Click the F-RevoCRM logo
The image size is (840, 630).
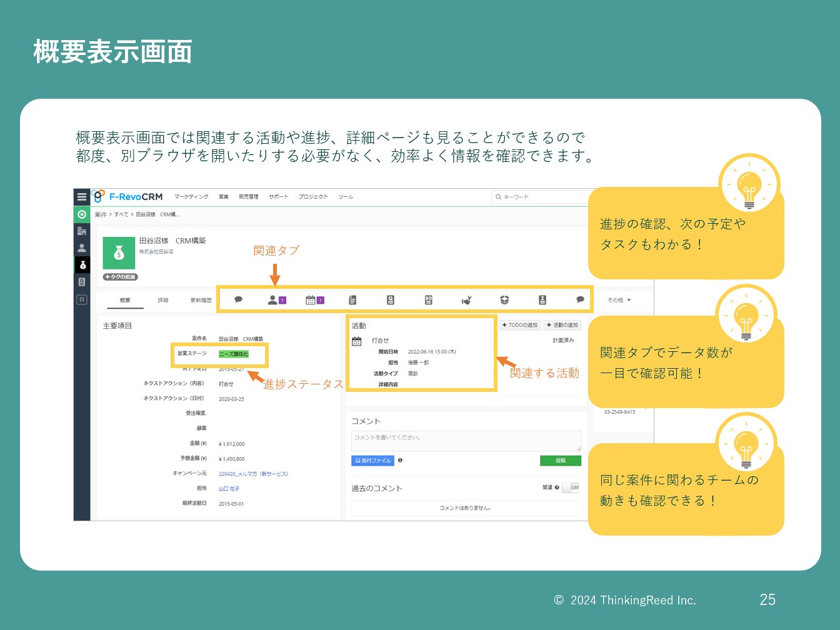(x=128, y=196)
